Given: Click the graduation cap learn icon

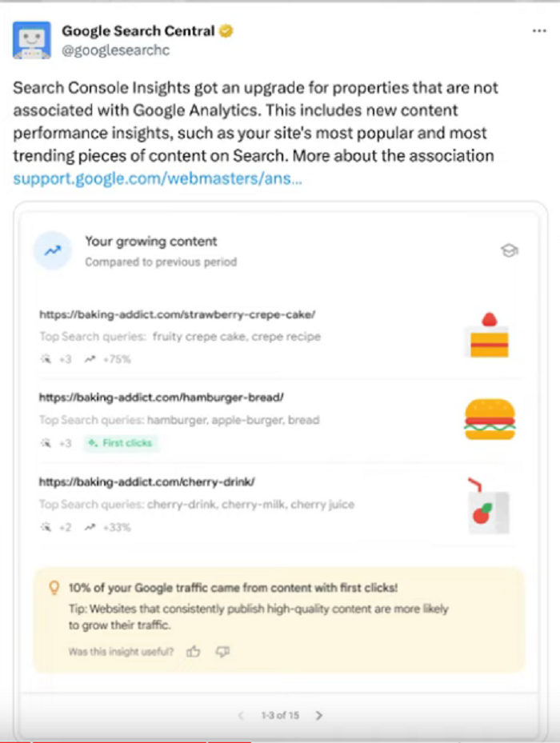Looking at the screenshot, I should [509, 251].
